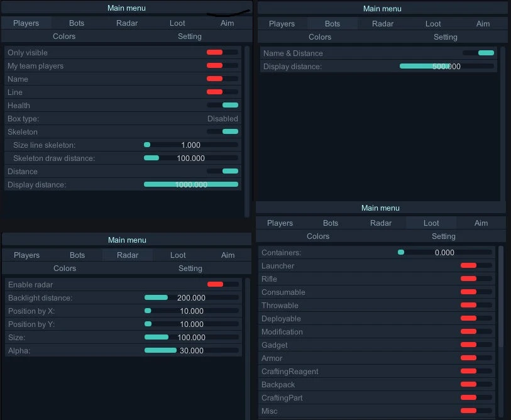
Task: Click the Skeleton draw distance slider
Action: click(190, 158)
